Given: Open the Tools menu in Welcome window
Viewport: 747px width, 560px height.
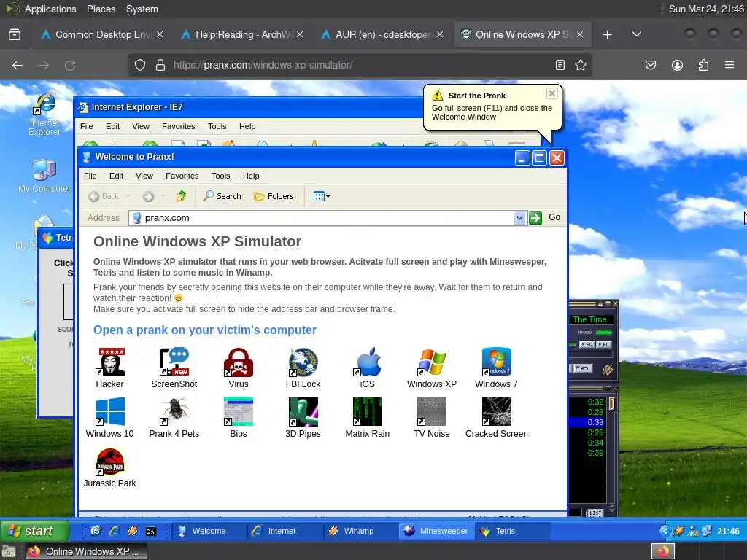Looking at the screenshot, I should 220,176.
